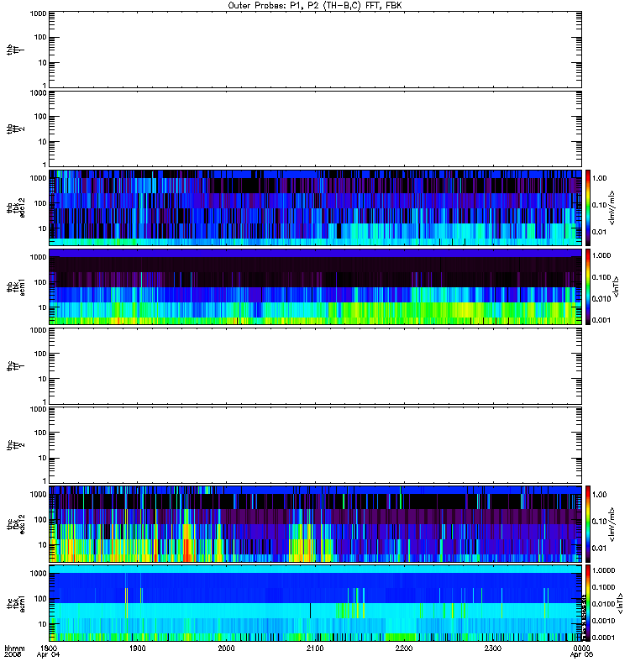630x672 pixels.
Task: Click the 0000 time axis label
Action: click(x=581, y=648)
